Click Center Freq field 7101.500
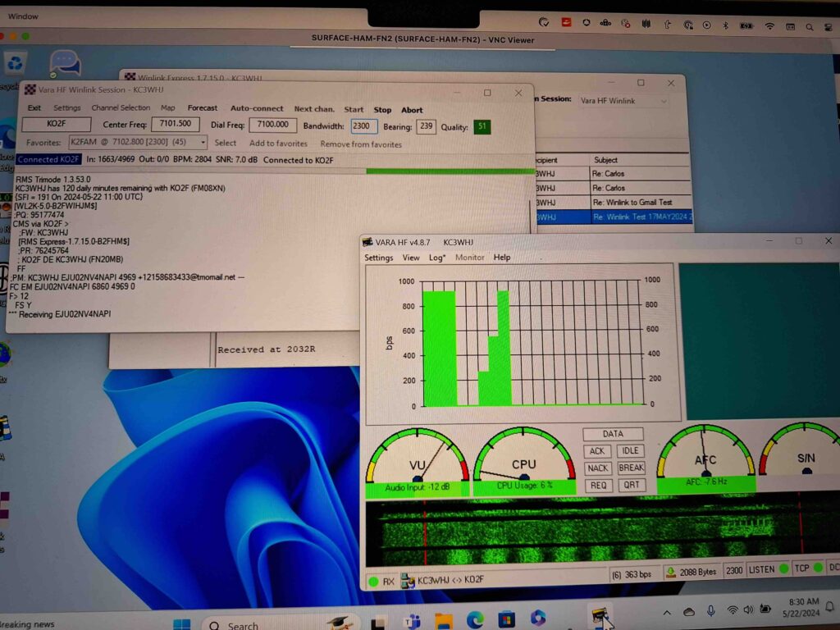The width and height of the screenshot is (840, 630). (176, 124)
